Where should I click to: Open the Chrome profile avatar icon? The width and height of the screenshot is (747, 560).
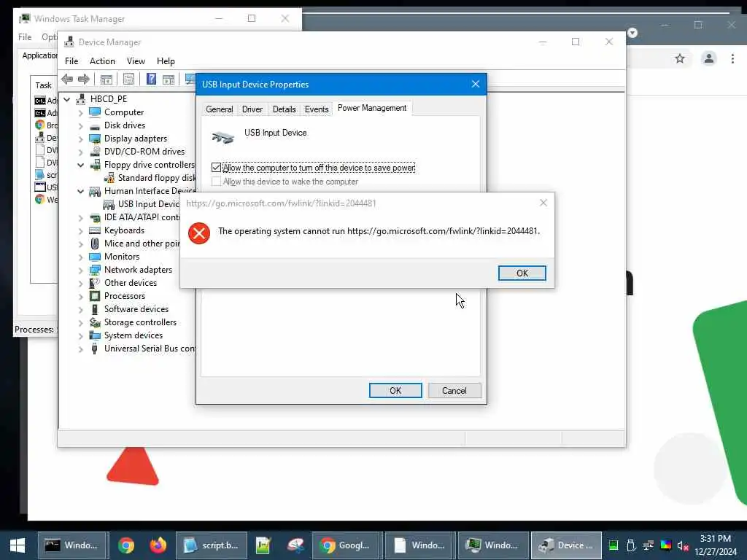click(x=709, y=58)
